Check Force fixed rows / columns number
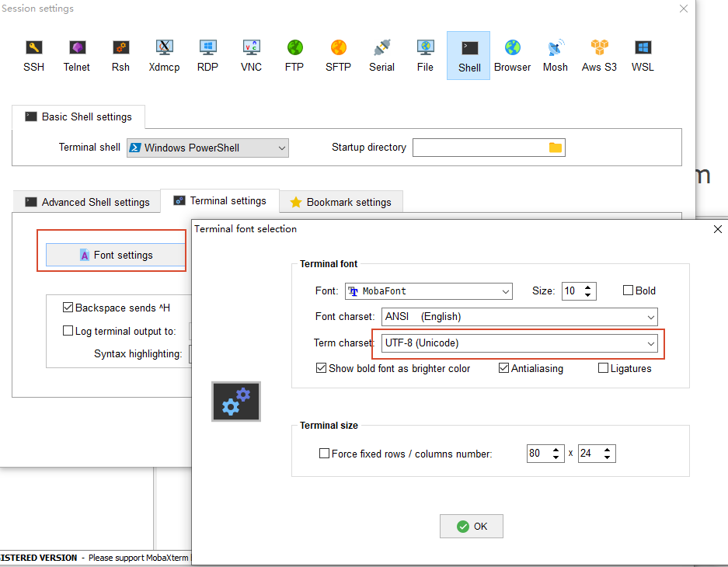The image size is (728, 567). coord(324,454)
